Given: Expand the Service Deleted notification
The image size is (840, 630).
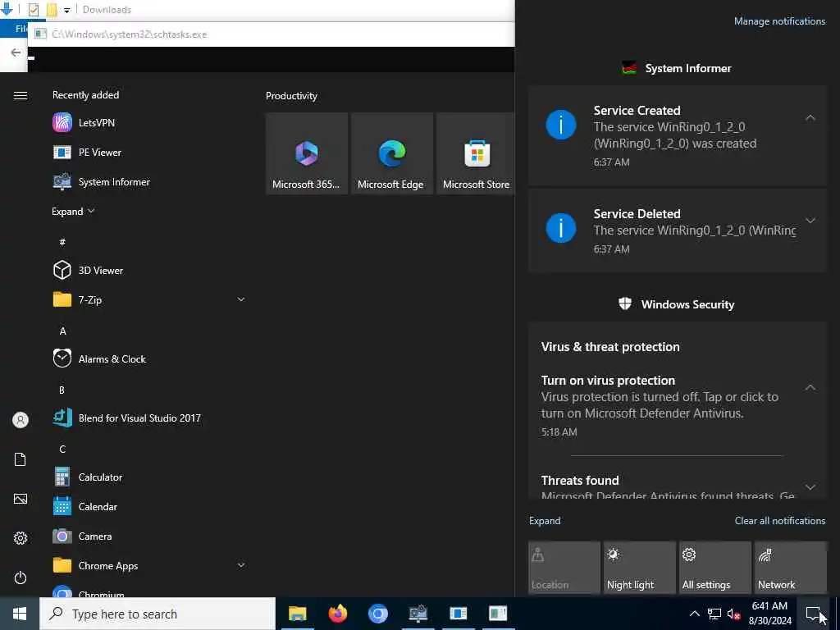Looking at the screenshot, I should click(810, 220).
